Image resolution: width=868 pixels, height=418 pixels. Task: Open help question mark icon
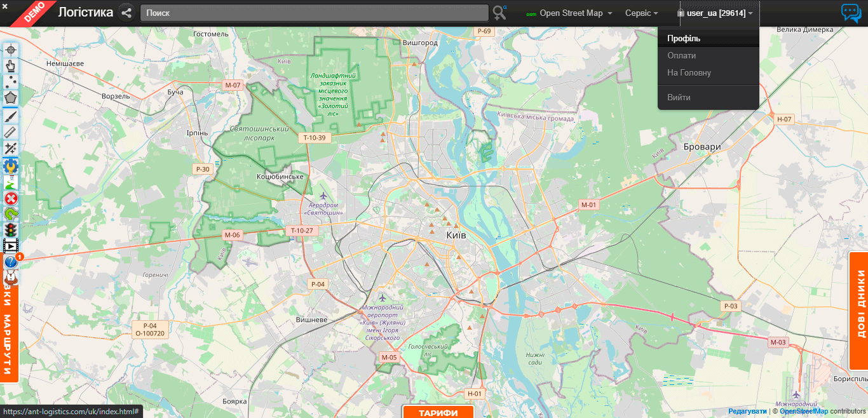click(11, 262)
